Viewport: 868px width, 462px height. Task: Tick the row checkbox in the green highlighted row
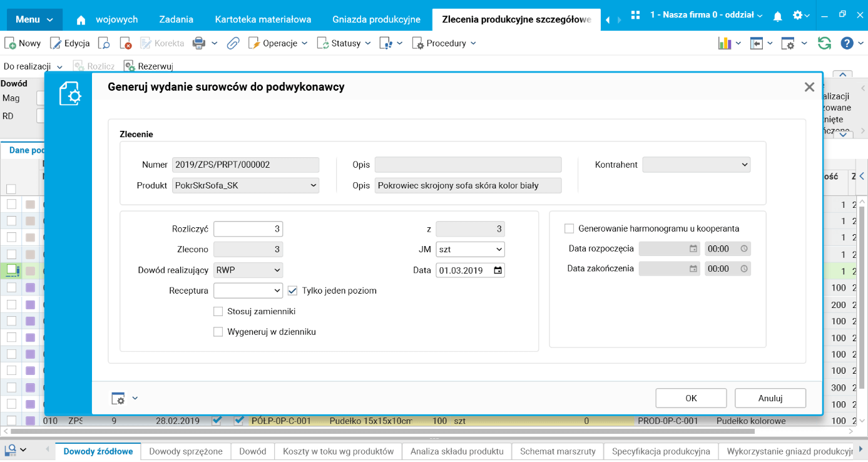(x=11, y=270)
